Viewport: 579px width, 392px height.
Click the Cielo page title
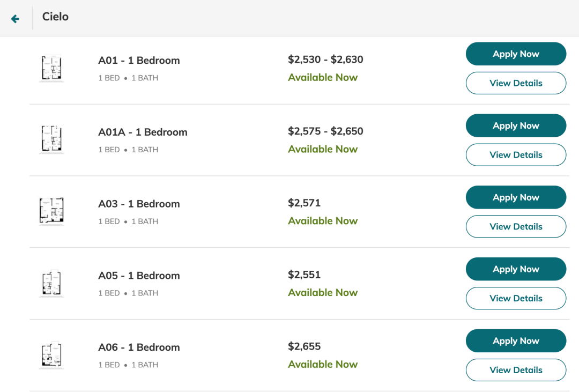pos(55,17)
